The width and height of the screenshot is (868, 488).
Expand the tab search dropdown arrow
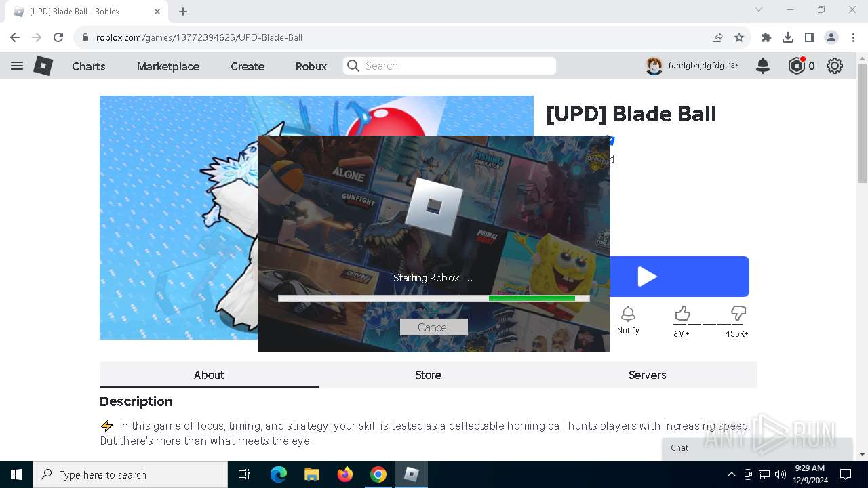[x=759, y=9]
